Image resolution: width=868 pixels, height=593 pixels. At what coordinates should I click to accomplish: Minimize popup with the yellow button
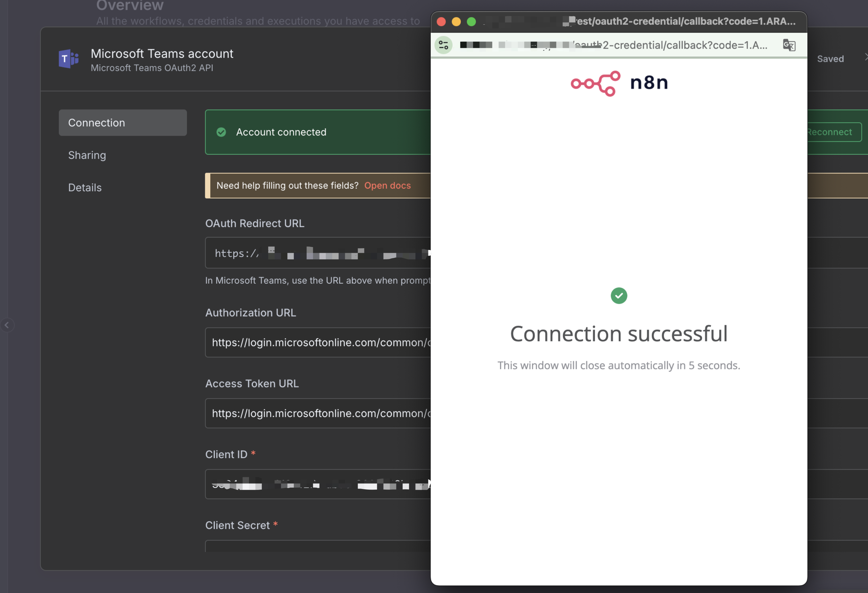pyautogui.click(x=456, y=22)
